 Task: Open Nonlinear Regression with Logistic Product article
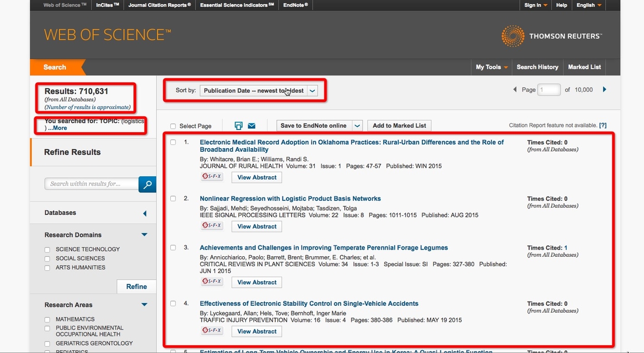pos(290,199)
